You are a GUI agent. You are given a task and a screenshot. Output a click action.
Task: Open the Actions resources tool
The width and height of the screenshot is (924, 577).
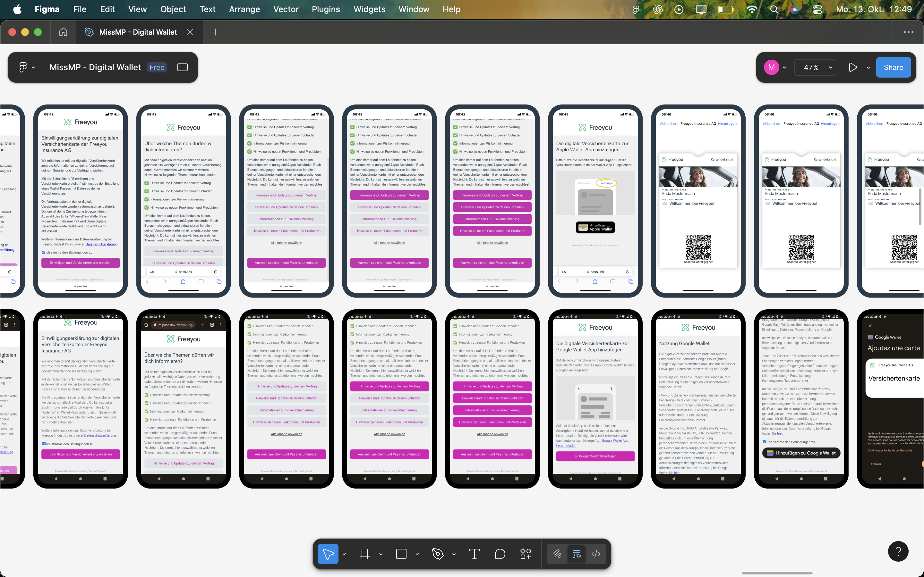click(526, 554)
